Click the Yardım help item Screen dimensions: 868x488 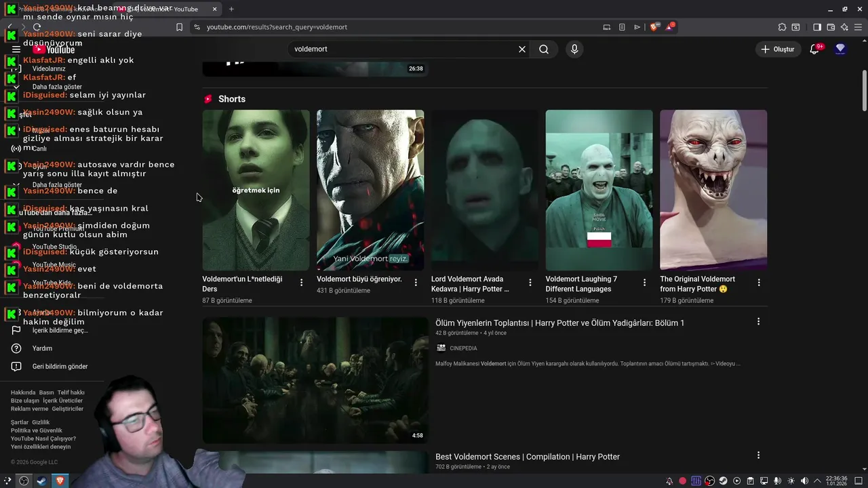coord(42,348)
